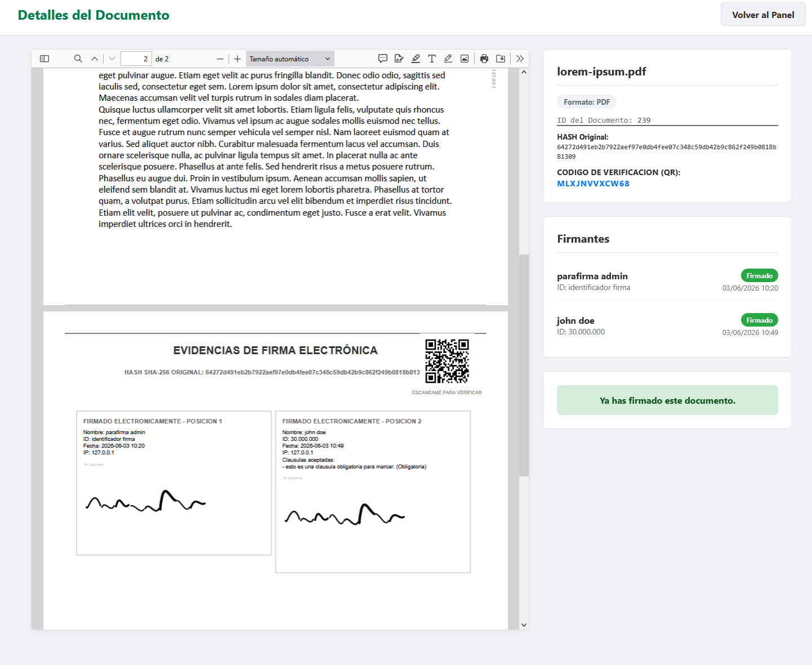Click the 'de 2' total pages label
Screen dimensions: 812x665
pyautogui.click(x=162, y=59)
